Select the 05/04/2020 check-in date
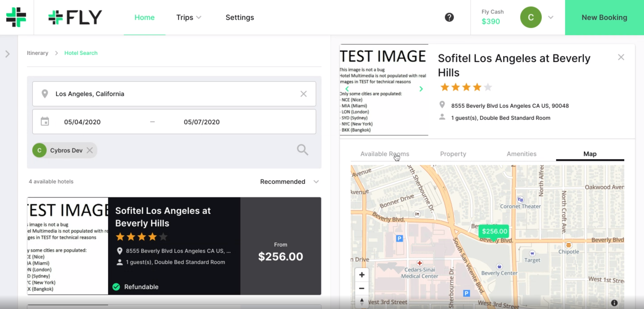Viewport: 644px width, 309px height. (x=82, y=122)
